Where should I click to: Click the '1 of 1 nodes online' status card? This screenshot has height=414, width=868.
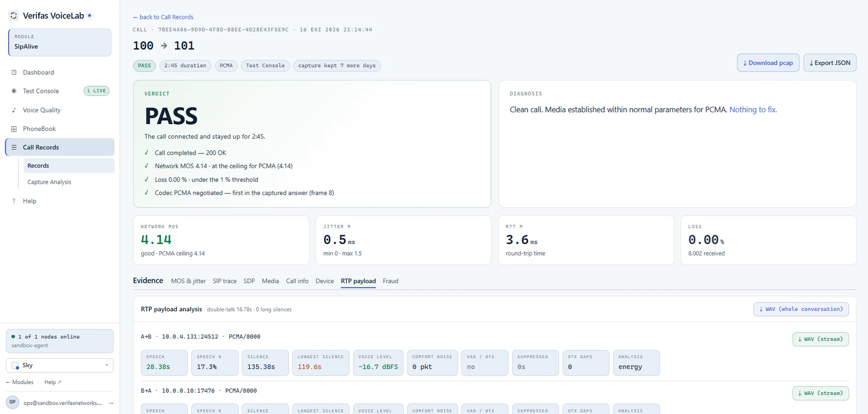click(60, 341)
